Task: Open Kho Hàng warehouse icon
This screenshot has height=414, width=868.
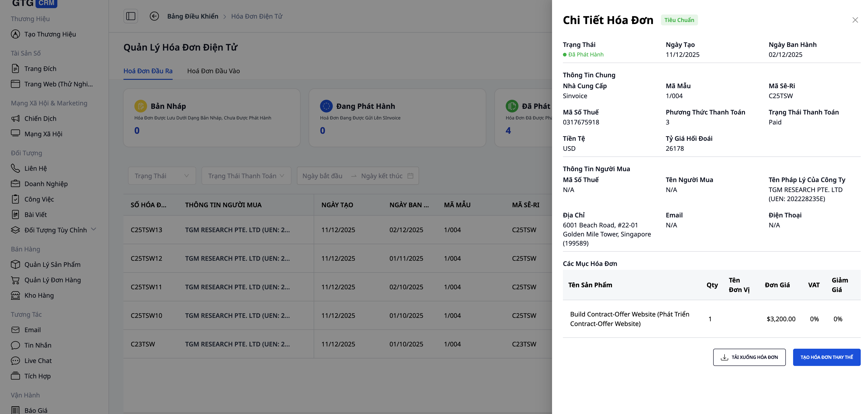Action: [15, 295]
